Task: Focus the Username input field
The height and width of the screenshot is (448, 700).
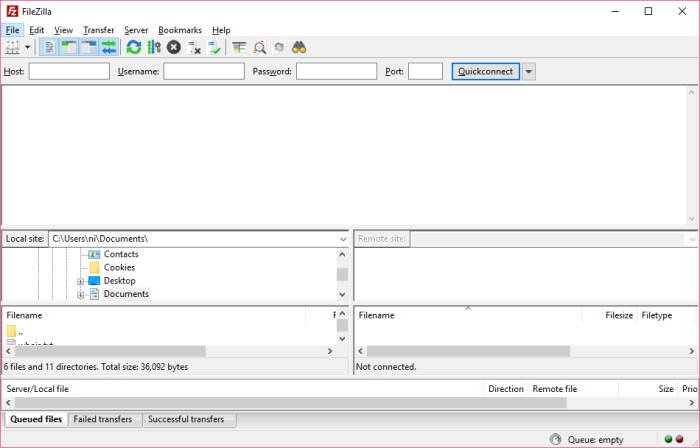Action: point(204,71)
